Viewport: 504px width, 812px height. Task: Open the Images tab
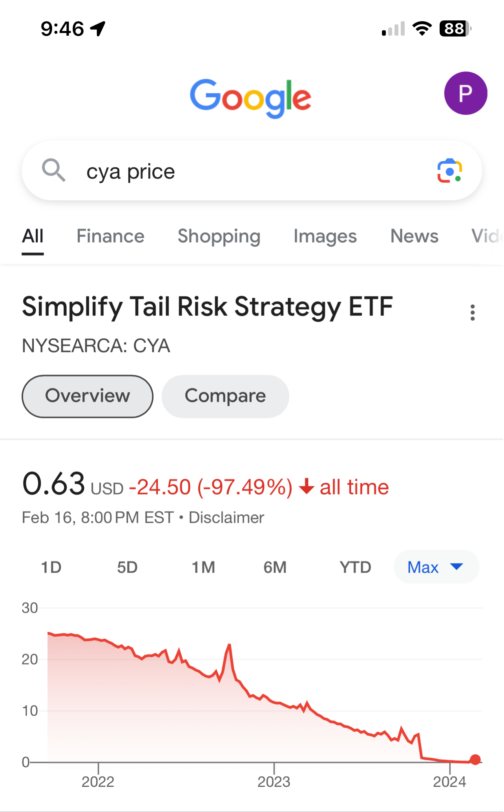[x=325, y=236]
